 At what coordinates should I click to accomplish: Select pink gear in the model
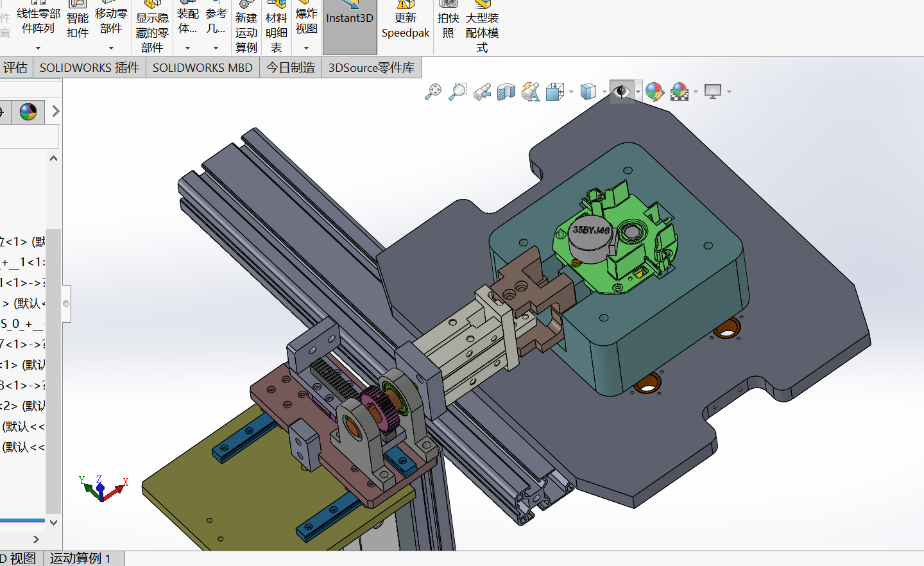[381, 409]
